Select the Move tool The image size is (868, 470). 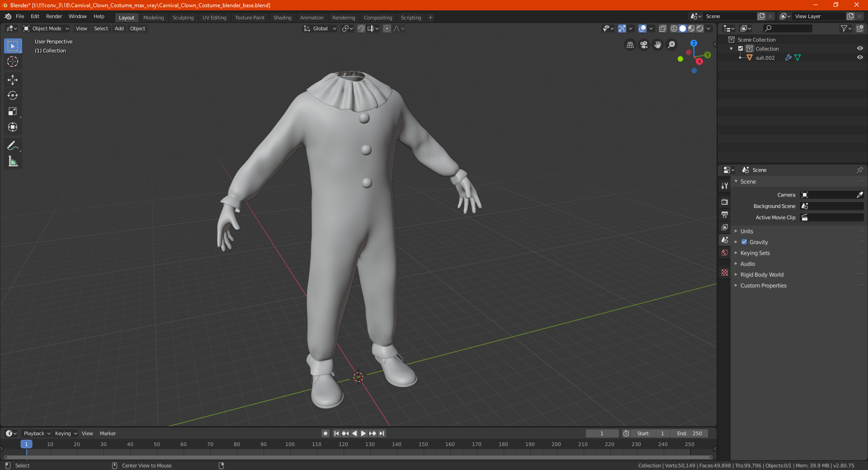pyautogui.click(x=13, y=80)
